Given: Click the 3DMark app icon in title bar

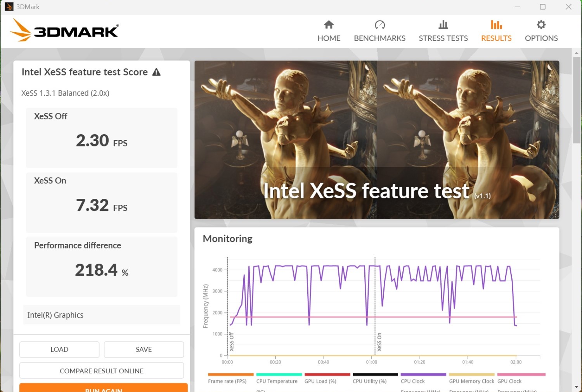Looking at the screenshot, I should (x=9, y=7).
